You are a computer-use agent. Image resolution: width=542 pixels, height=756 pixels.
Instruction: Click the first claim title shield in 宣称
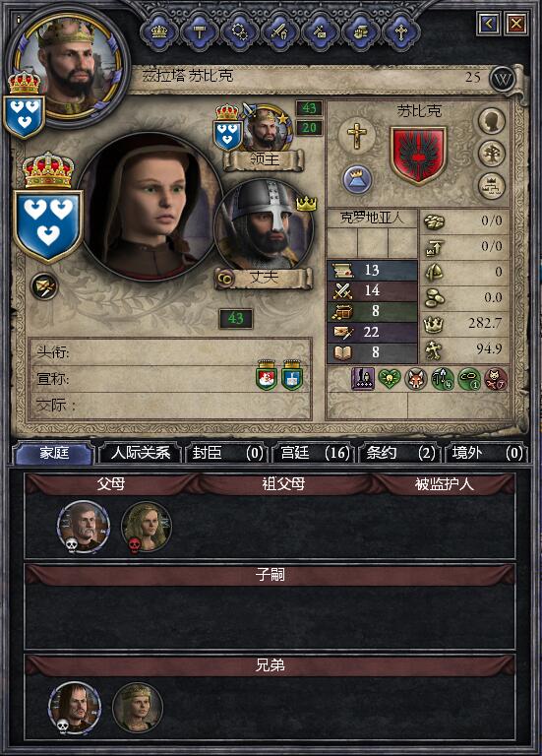coord(267,375)
